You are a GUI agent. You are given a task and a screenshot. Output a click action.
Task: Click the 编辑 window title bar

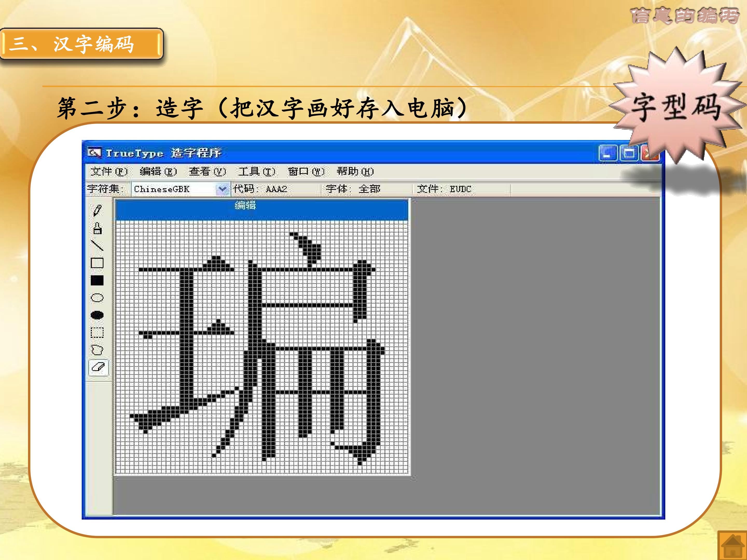click(x=262, y=210)
